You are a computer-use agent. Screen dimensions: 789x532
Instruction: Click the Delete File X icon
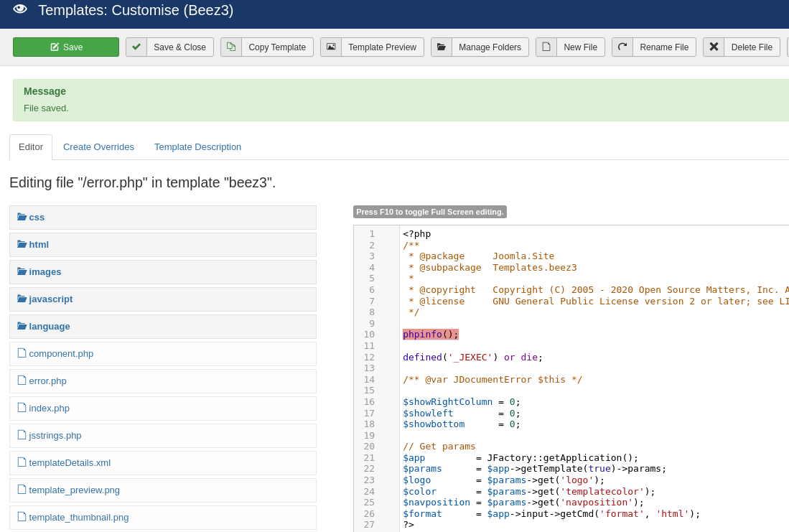coord(714,47)
